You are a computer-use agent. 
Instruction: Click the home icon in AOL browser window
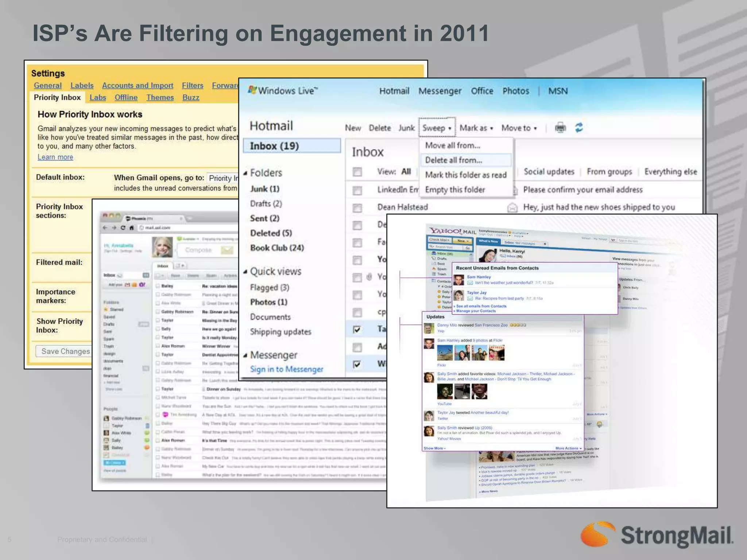pos(131,228)
